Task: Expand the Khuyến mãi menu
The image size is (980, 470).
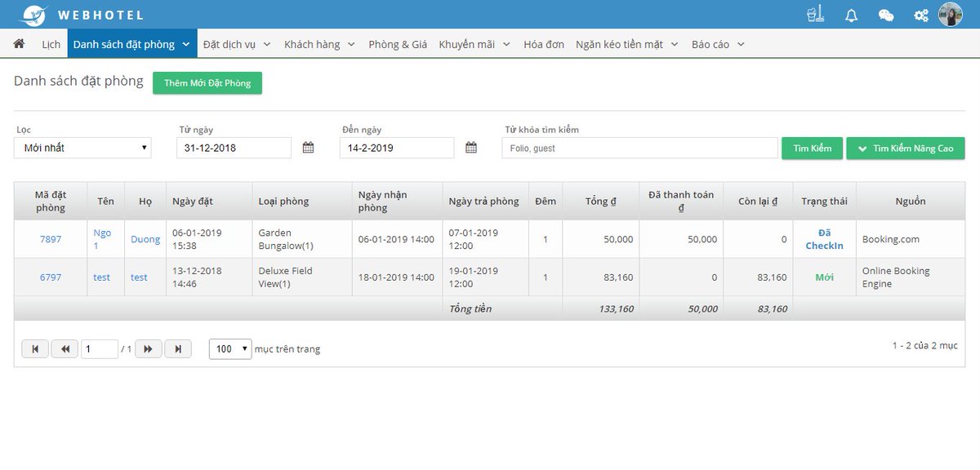Action: (474, 44)
